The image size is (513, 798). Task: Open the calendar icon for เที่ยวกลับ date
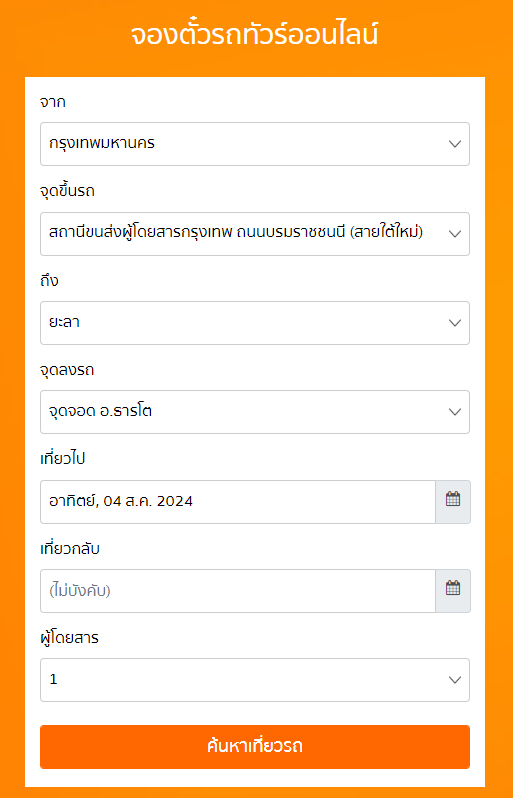pos(453,590)
